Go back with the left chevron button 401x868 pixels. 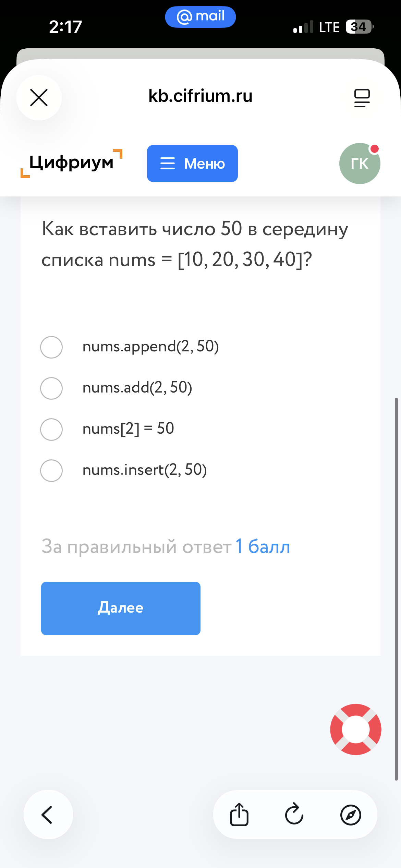click(x=48, y=815)
